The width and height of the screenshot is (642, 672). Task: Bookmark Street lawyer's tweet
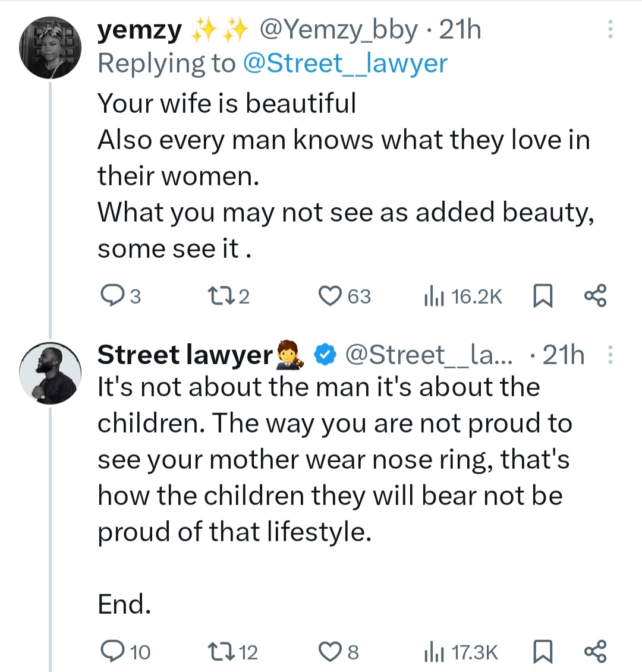[x=542, y=651]
